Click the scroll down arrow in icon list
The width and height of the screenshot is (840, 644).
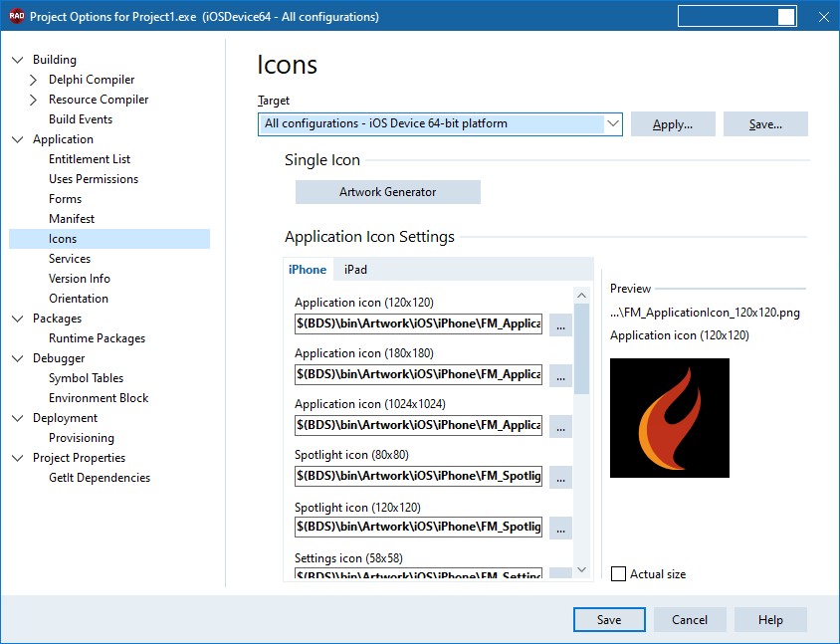pos(582,569)
